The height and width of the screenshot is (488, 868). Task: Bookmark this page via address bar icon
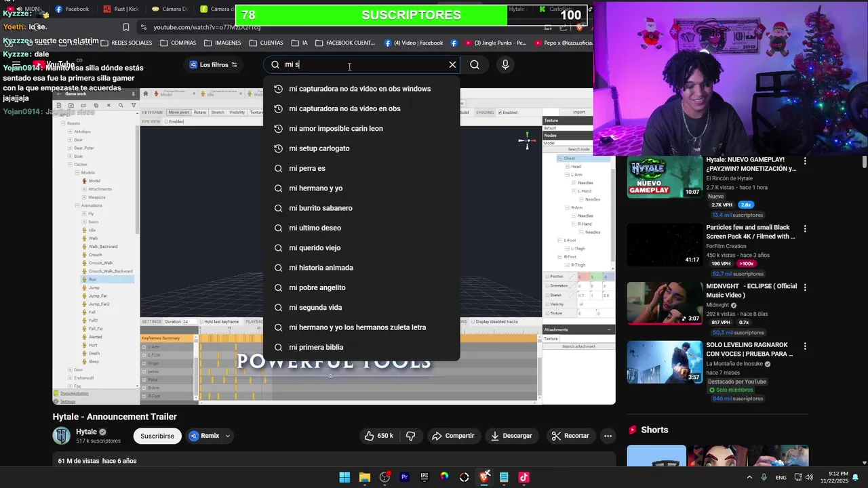126,27
